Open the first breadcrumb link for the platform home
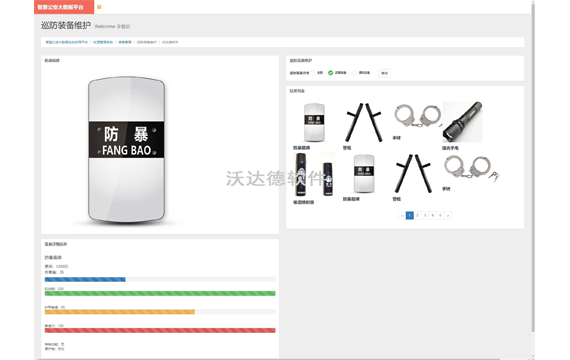This screenshot has width=570, height=360. [67, 42]
